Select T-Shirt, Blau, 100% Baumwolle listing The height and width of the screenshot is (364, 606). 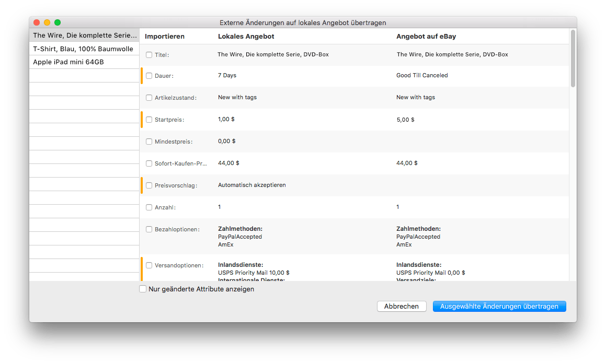84,49
